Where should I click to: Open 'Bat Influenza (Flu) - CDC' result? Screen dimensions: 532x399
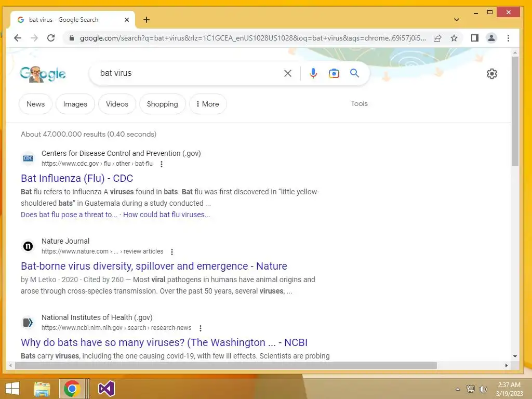click(x=77, y=178)
